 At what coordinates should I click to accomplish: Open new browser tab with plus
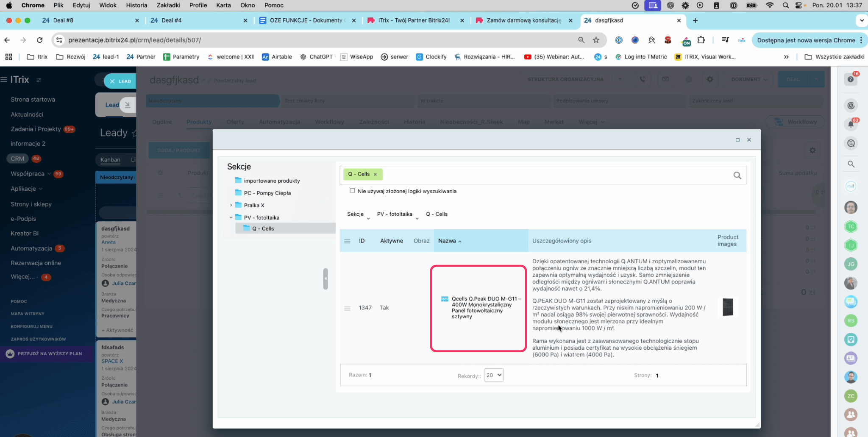[x=695, y=20]
